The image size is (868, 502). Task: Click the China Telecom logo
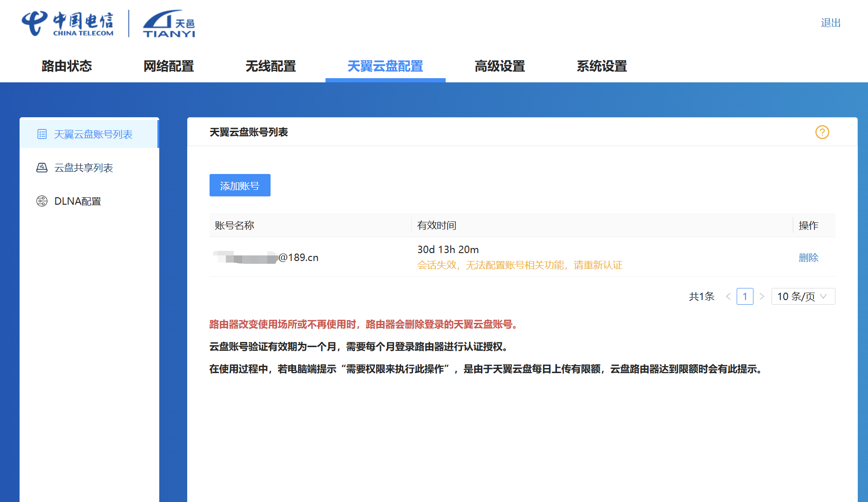pos(68,23)
